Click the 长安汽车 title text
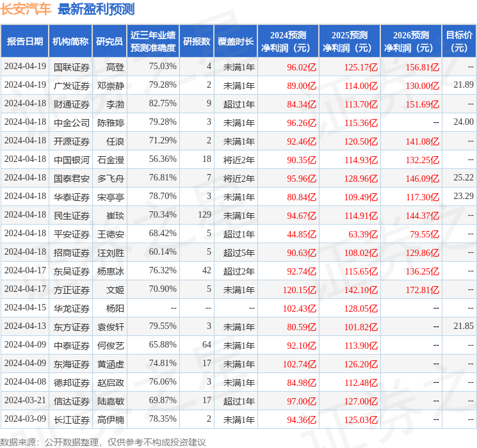 [x=27, y=9]
